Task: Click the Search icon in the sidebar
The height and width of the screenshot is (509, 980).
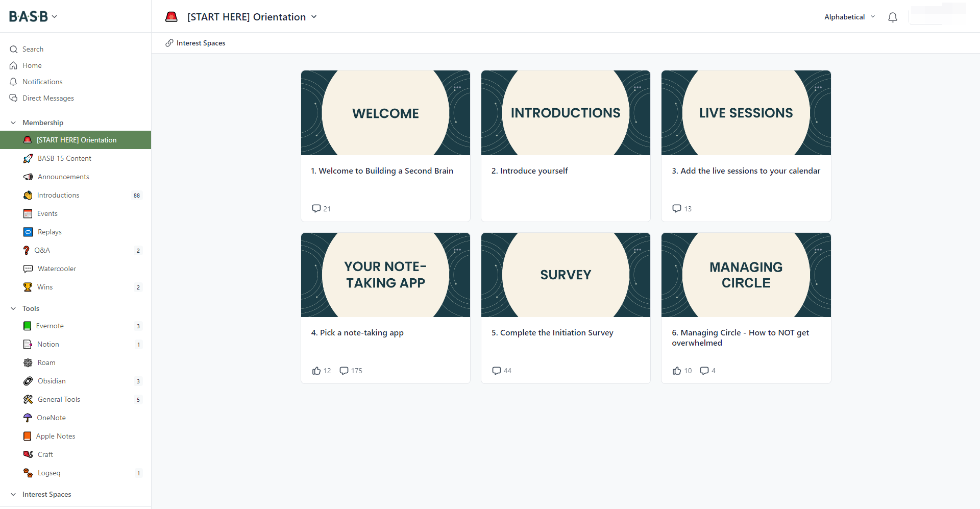Action: click(14, 50)
